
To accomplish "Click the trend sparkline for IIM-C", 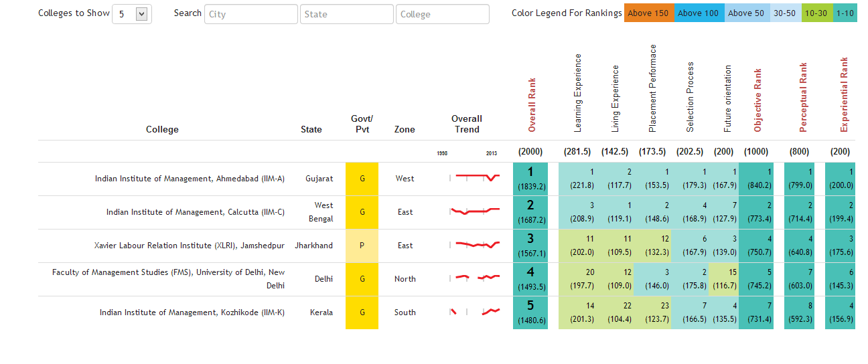I will click(474, 211).
